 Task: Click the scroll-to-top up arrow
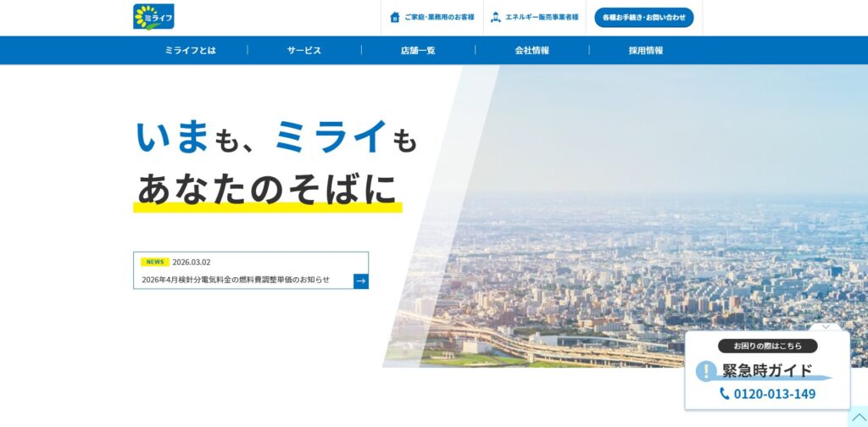858,418
